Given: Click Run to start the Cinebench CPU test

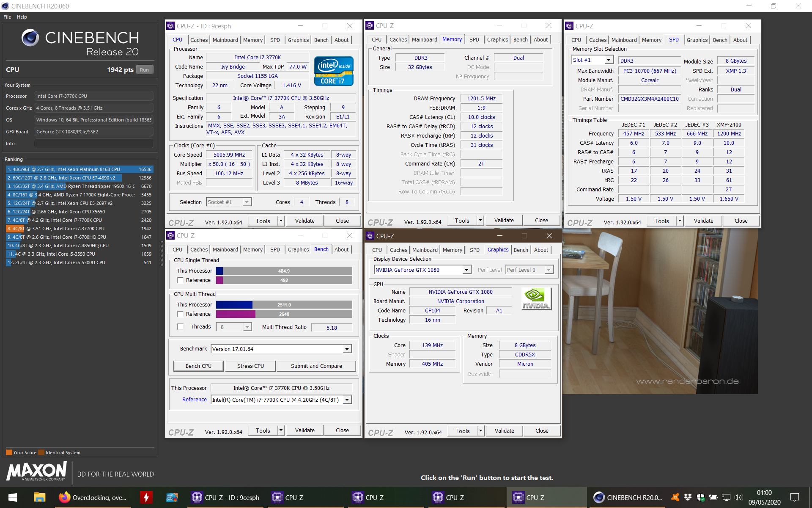Looking at the screenshot, I should click(x=145, y=70).
